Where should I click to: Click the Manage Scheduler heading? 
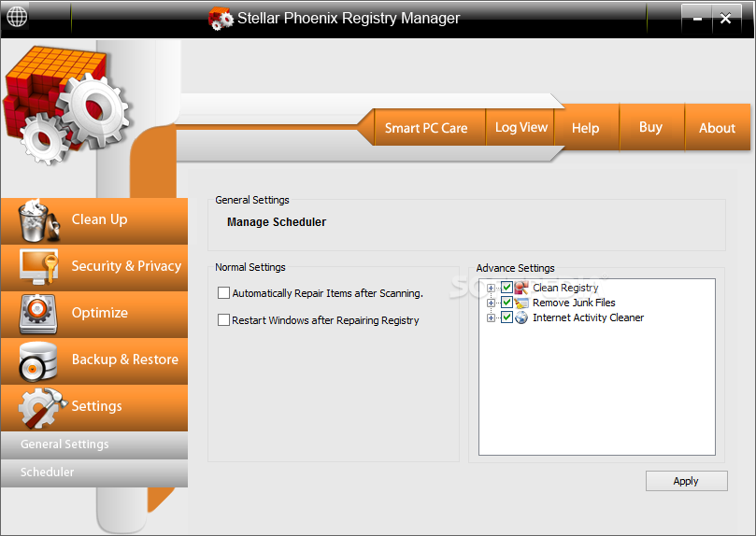(x=277, y=222)
